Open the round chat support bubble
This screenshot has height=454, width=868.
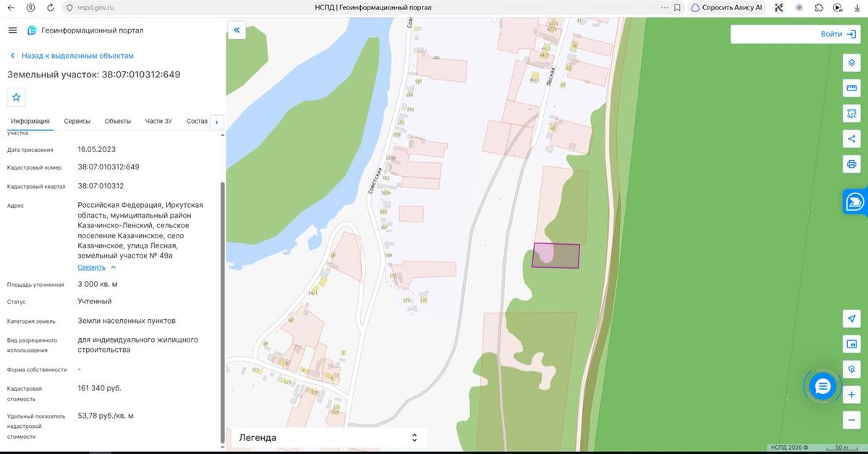click(x=822, y=387)
